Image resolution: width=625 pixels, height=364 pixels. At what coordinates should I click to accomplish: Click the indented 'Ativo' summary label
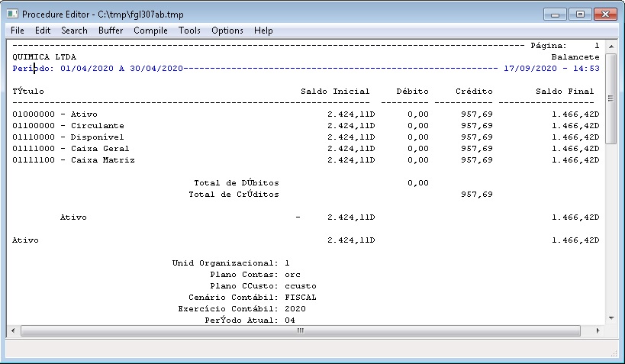(73, 217)
